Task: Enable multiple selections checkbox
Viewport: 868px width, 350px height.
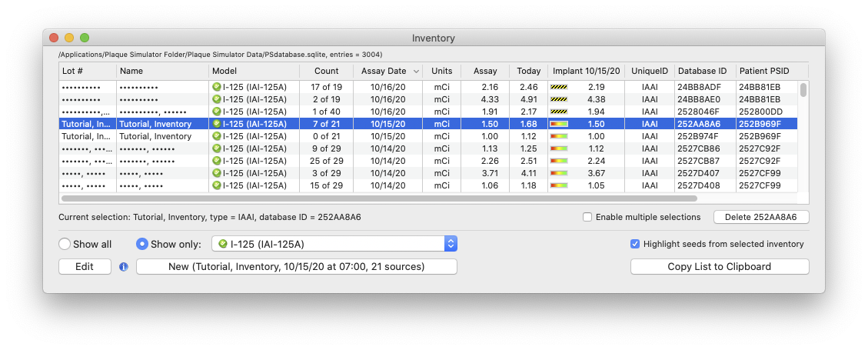Action: [587, 217]
